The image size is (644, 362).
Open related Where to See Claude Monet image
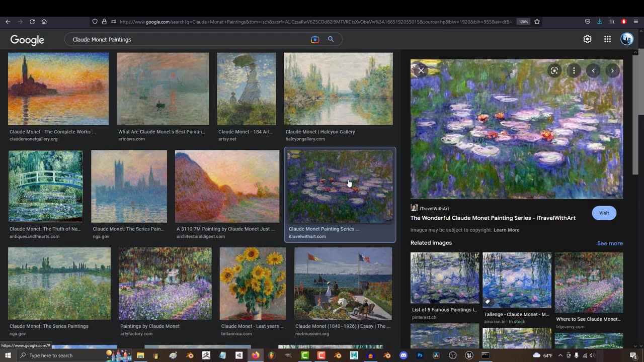coord(589,283)
